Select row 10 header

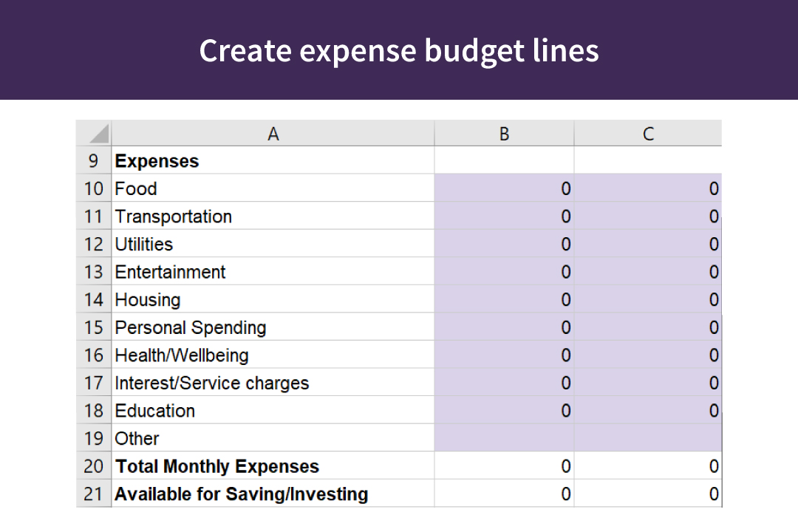coord(93,188)
